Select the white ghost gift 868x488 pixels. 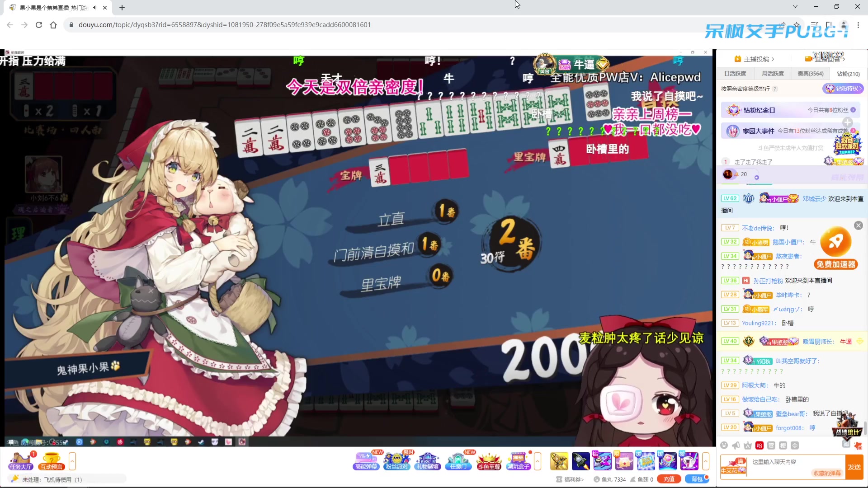[689, 461]
